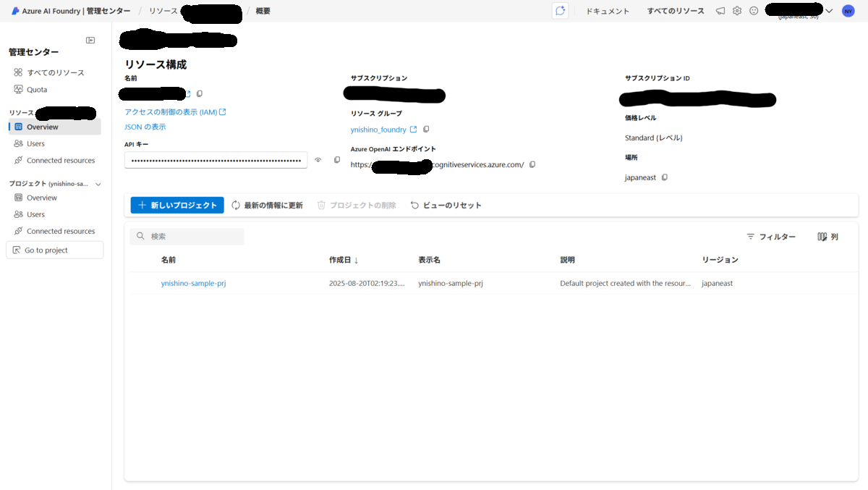Open the AI chat assistant icon in header
Image resolution: width=868 pixels, height=490 pixels.
(x=559, y=11)
